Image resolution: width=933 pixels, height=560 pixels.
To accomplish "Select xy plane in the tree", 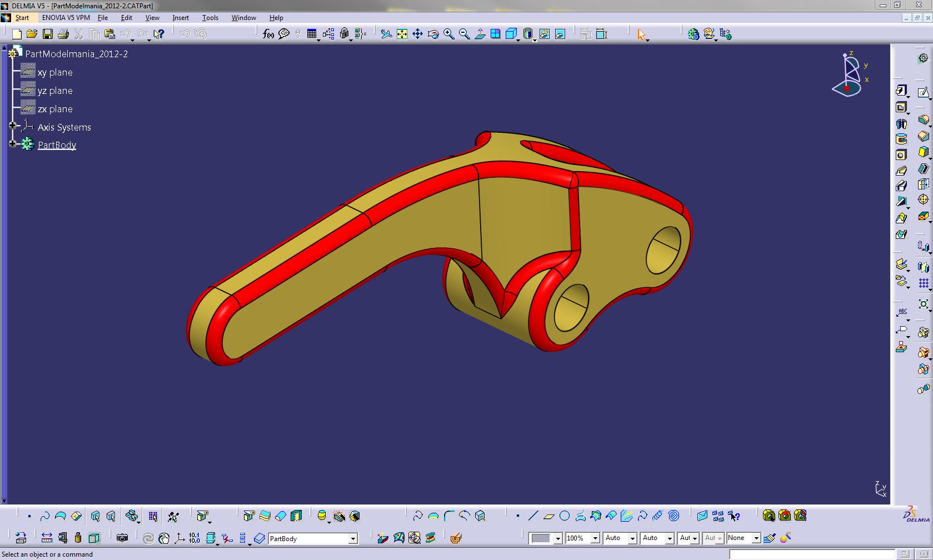I will pos(55,72).
